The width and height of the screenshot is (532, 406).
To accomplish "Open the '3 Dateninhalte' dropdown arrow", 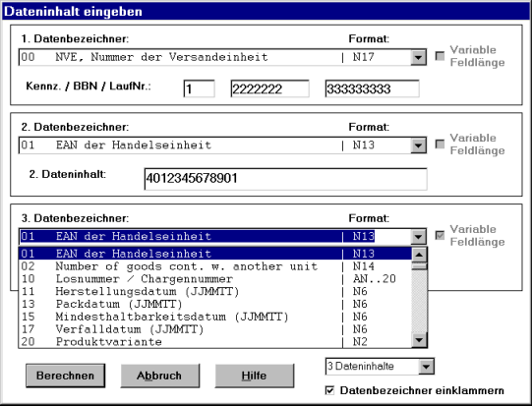I will point(427,367).
